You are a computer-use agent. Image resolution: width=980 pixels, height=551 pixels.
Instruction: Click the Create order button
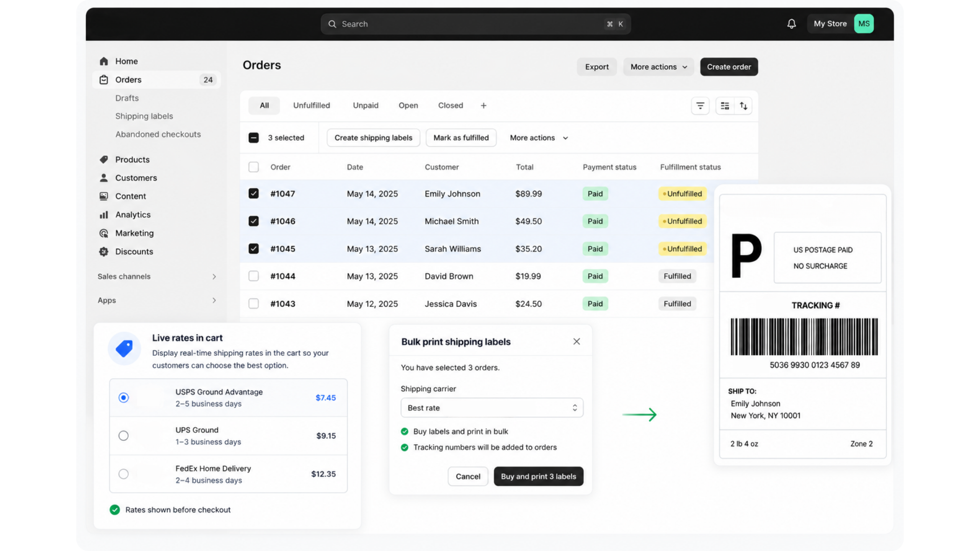click(728, 67)
